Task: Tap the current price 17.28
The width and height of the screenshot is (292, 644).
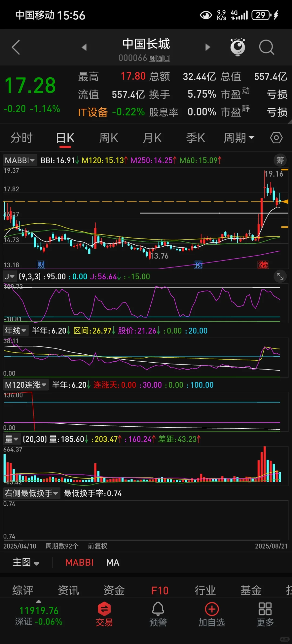Action: (x=30, y=85)
